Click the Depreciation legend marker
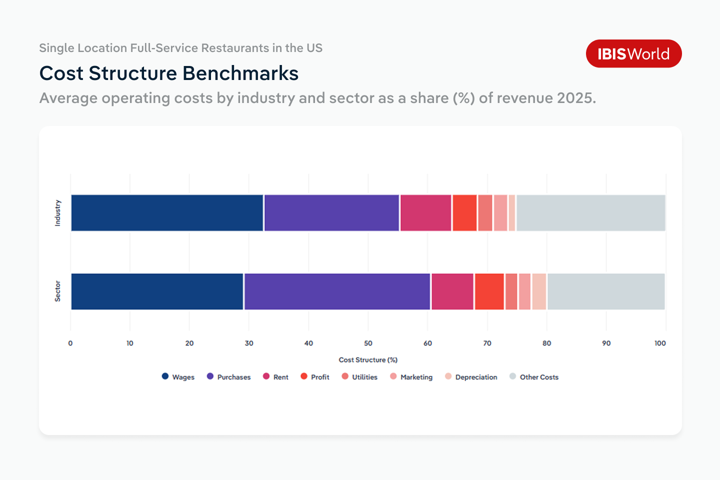 448,377
